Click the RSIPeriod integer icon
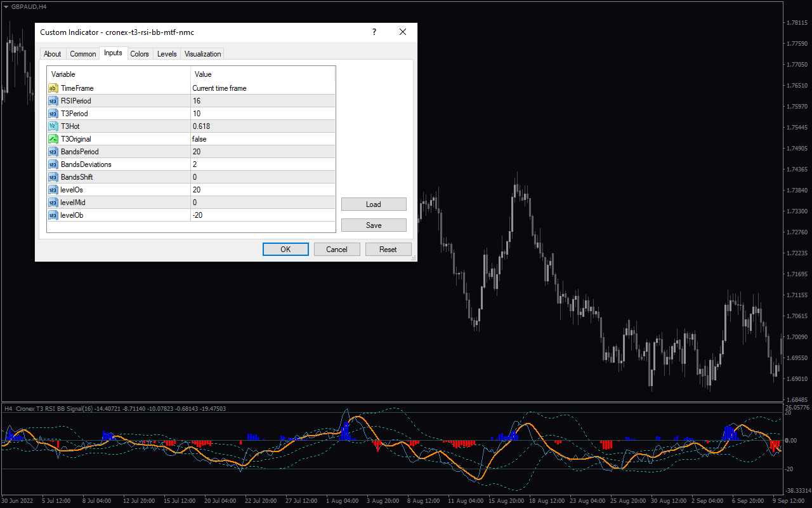 (53, 101)
